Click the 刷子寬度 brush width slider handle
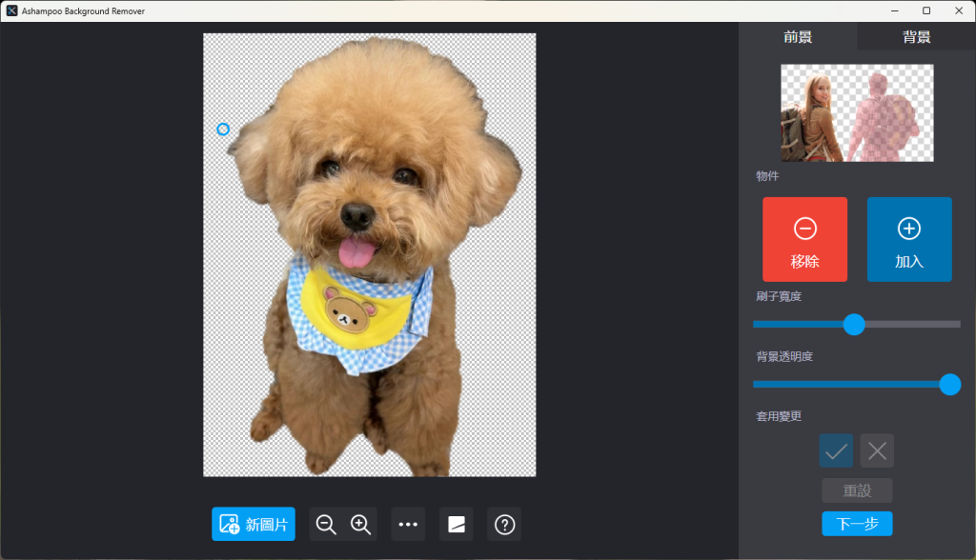The image size is (976, 560). (854, 324)
